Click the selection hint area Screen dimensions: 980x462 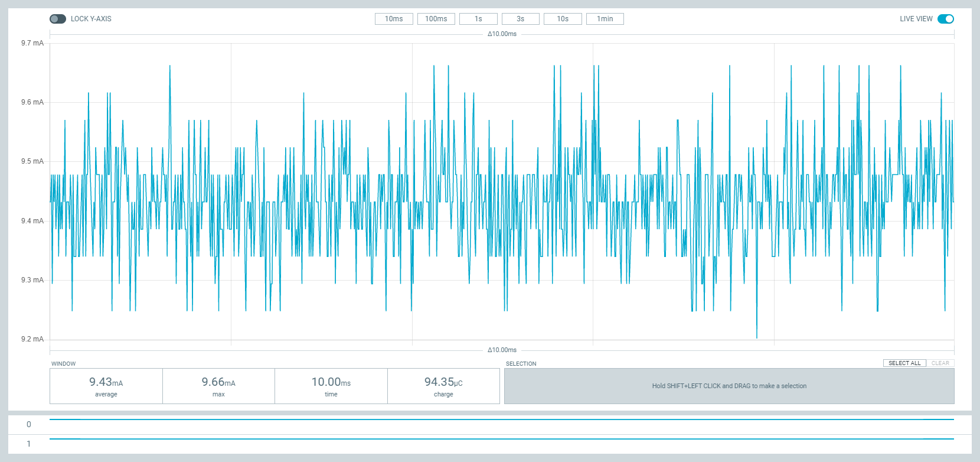pos(729,386)
